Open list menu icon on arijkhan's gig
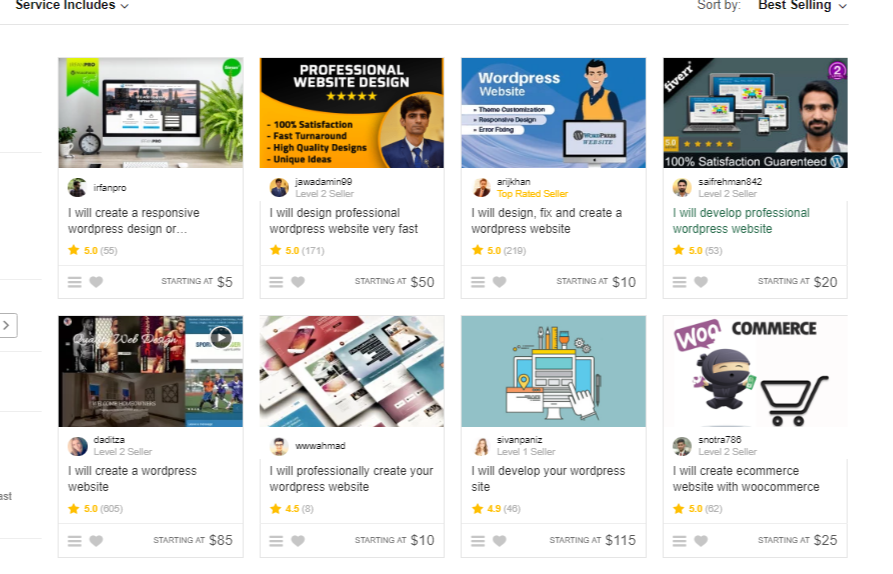Image resolution: width=893 pixels, height=574 pixels. pyautogui.click(x=478, y=282)
